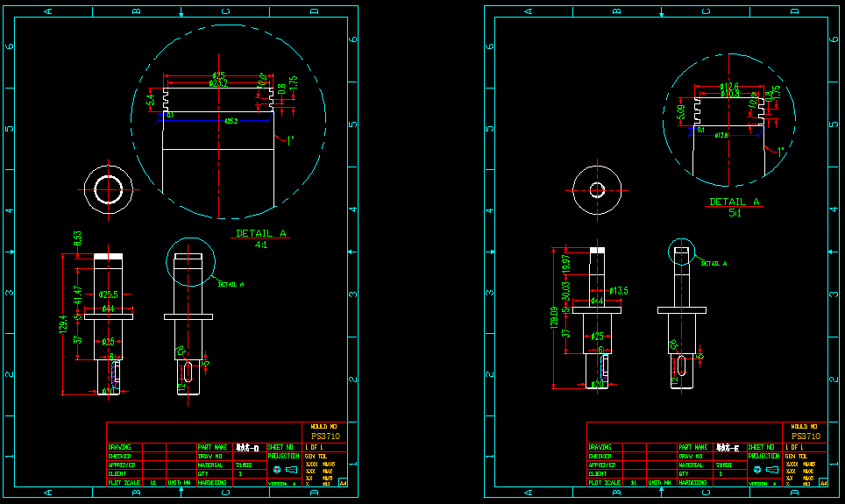
Task: Click APPROVED label in left title block
Action: click(122, 465)
